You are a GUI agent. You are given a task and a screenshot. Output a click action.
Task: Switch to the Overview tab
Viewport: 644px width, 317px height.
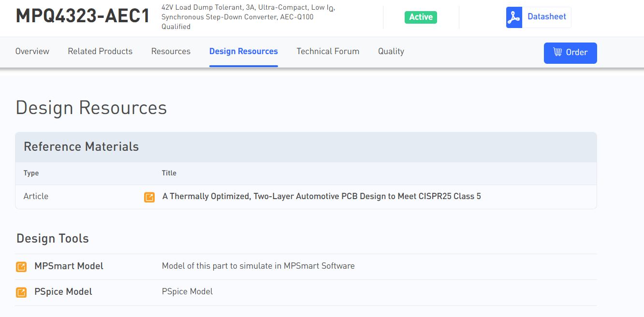tap(32, 51)
